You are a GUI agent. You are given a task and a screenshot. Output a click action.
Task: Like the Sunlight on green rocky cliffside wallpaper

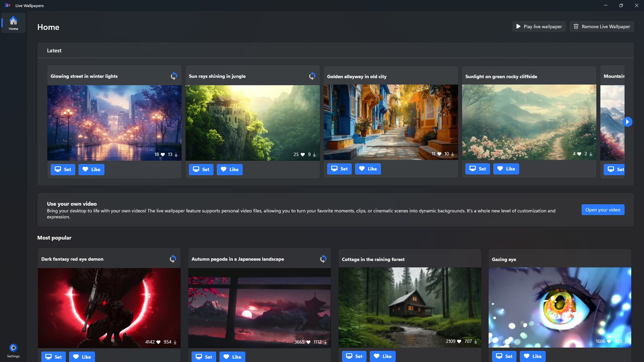point(506,169)
